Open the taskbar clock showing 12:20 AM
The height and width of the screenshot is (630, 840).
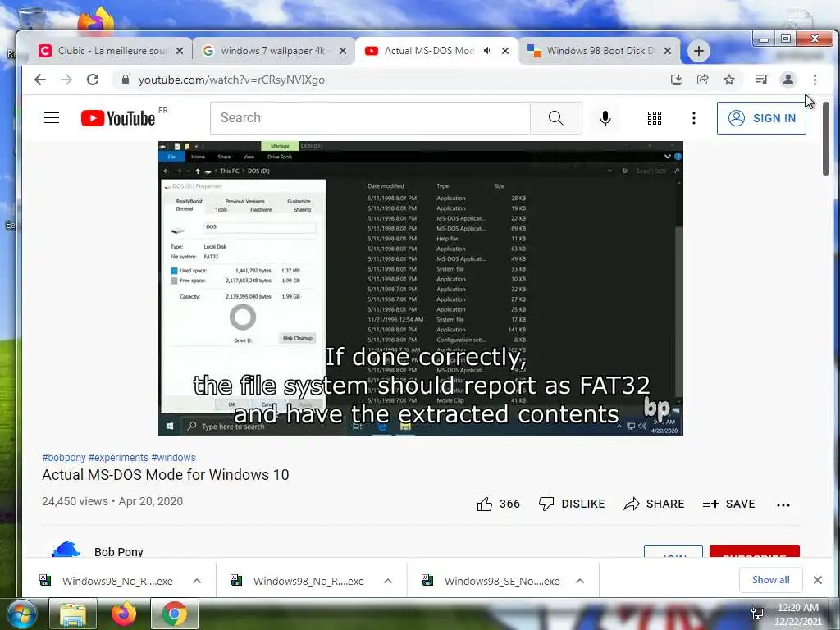[x=797, y=614]
